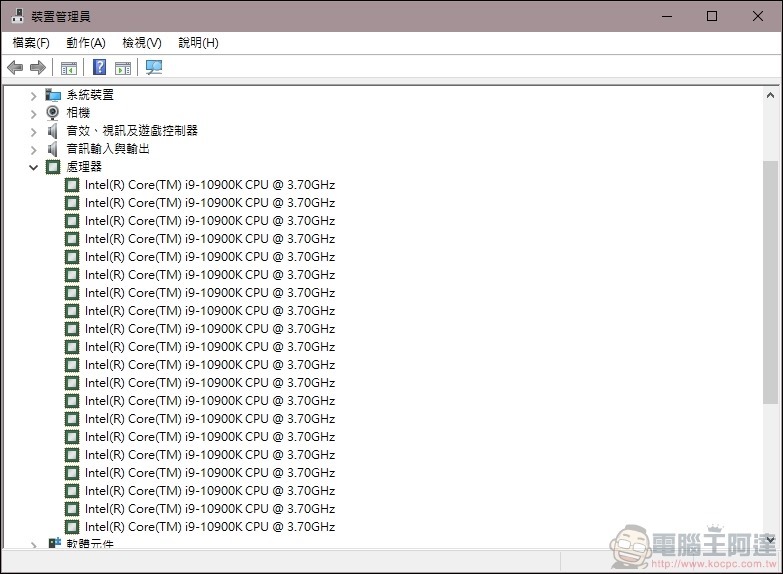The height and width of the screenshot is (574, 783).
Task: Select the 音訊輸入與輸出 label
Action: 108,149
